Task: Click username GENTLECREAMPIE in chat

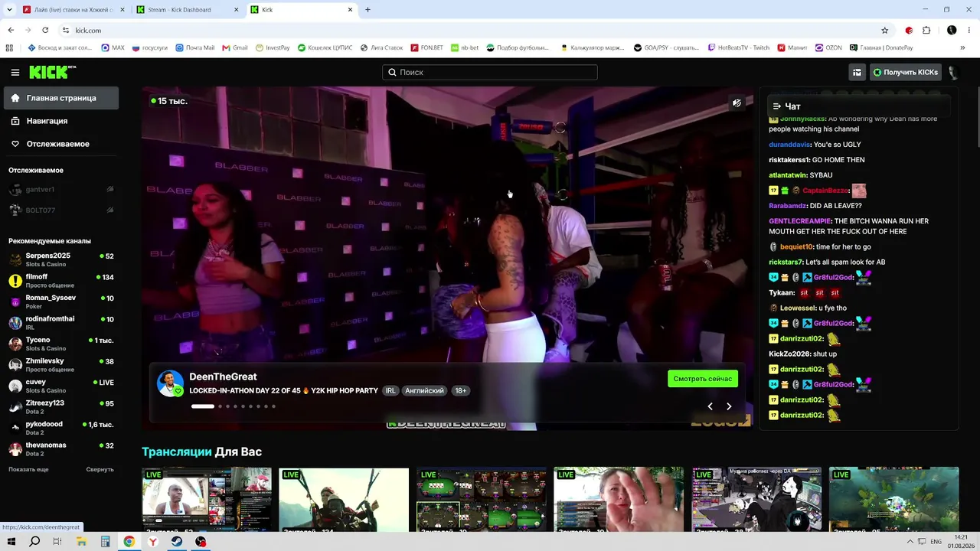Action: click(799, 221)
